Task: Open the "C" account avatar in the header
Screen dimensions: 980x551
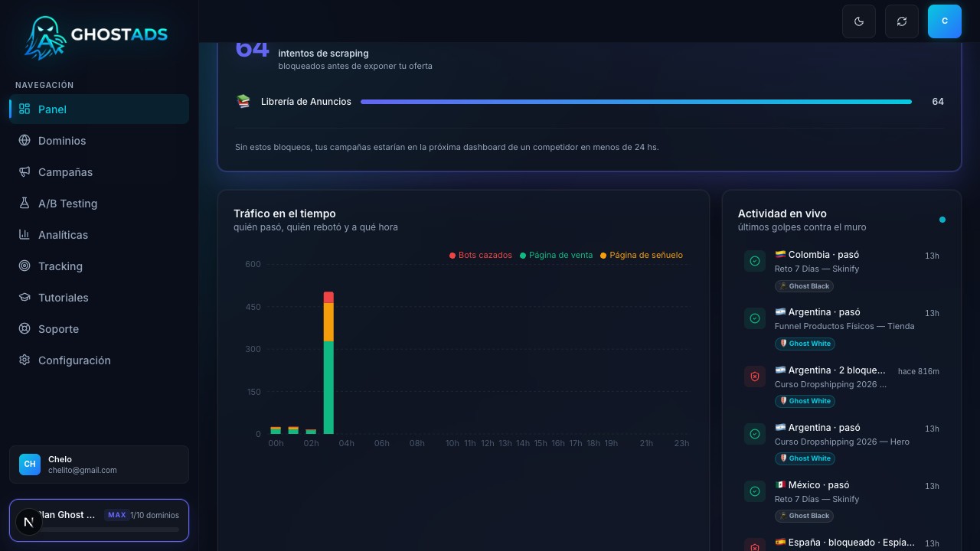Action: (945, 21)
